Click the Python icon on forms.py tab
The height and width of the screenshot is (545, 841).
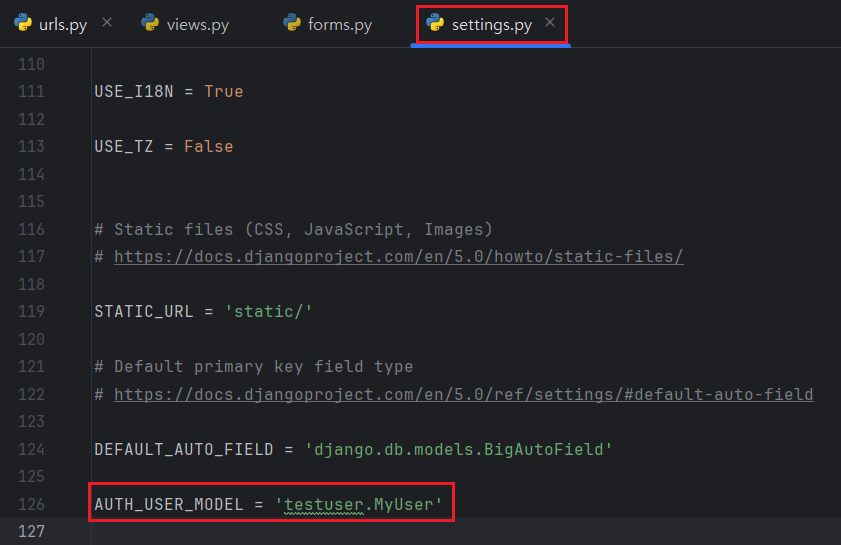click(x=292, y=23)
